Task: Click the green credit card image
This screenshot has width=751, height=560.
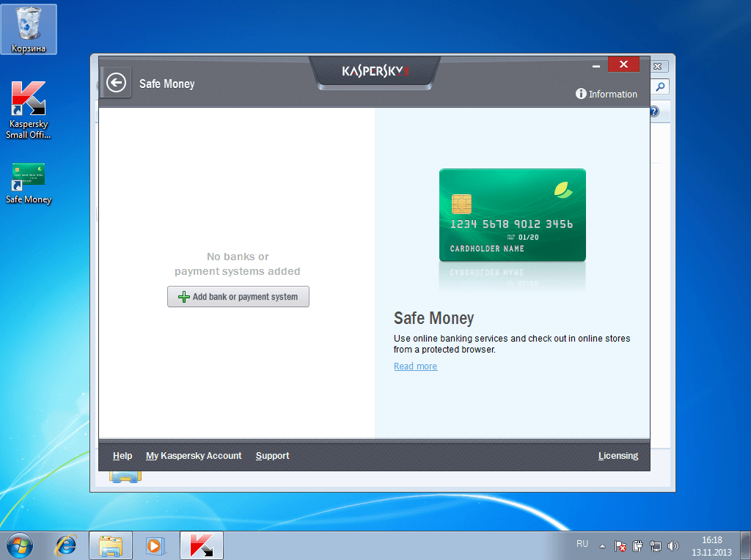Action: point(513,215)
